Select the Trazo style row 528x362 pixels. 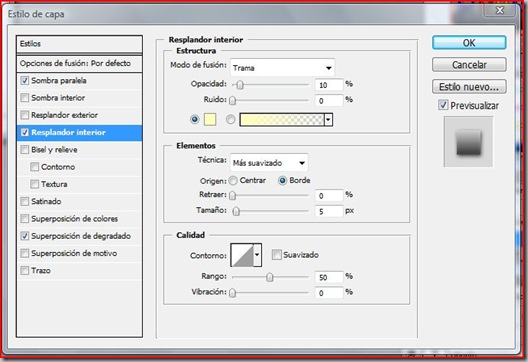tap(79, 270)
